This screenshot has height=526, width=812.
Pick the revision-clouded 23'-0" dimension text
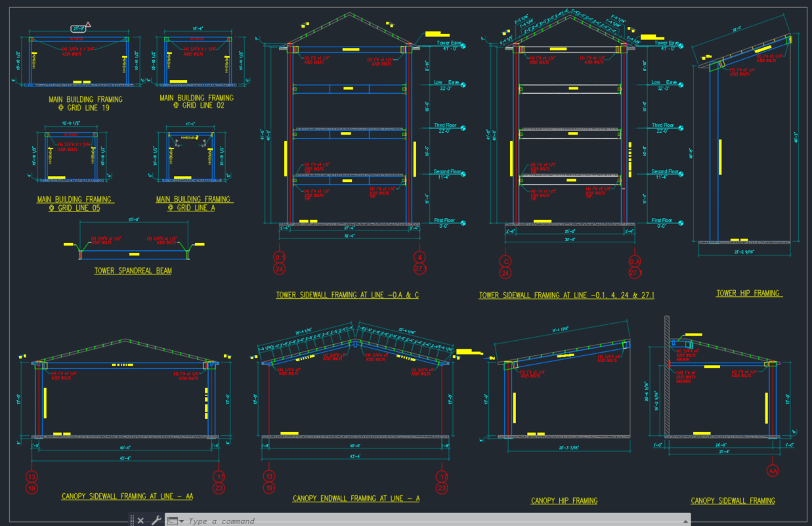(77, 29)
